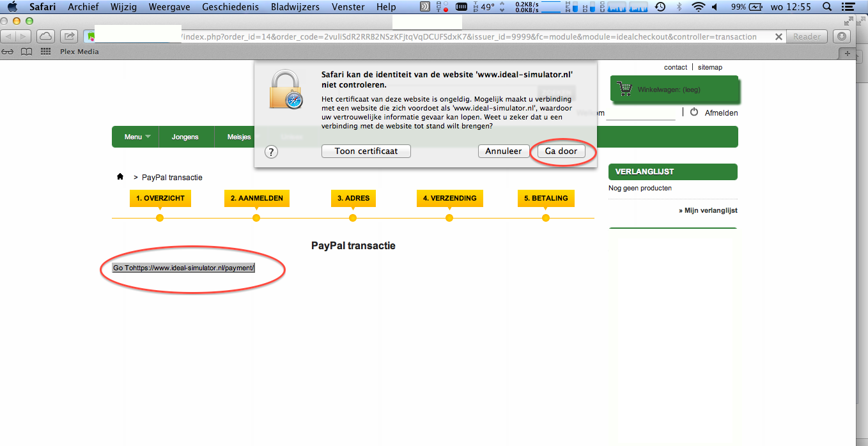Image resolution: width=868 pixels, height=446 pixels.
Task: Go forward with the forward arrow
Action: 24,36
